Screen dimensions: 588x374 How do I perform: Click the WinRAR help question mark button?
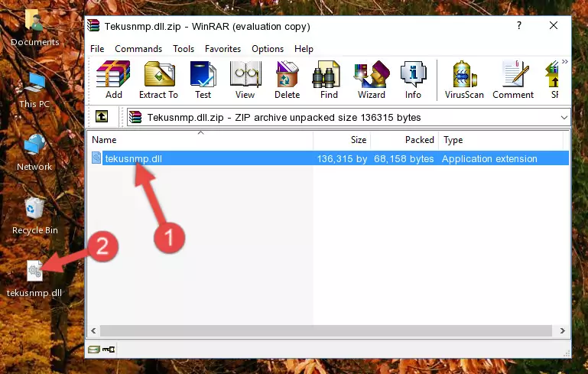point(519,25)
